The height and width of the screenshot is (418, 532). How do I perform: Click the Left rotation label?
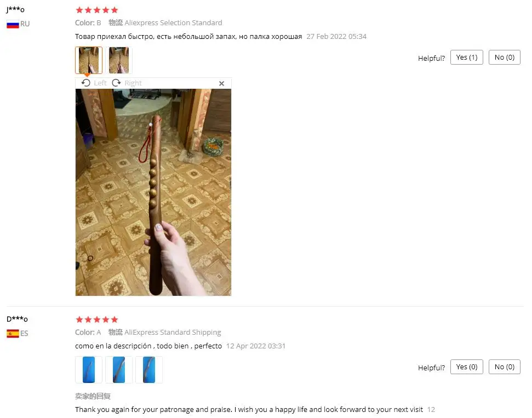(x=100, y=83)
